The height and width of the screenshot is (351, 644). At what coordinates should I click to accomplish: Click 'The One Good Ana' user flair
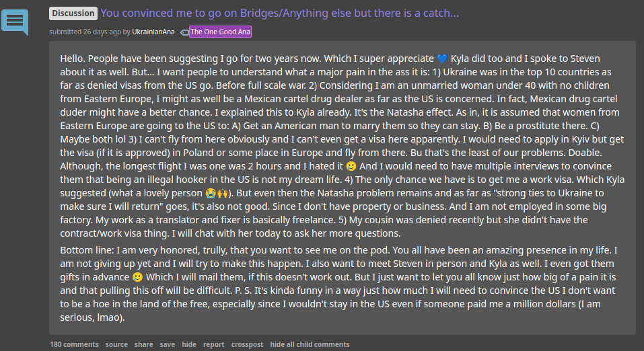coord(221,32)
